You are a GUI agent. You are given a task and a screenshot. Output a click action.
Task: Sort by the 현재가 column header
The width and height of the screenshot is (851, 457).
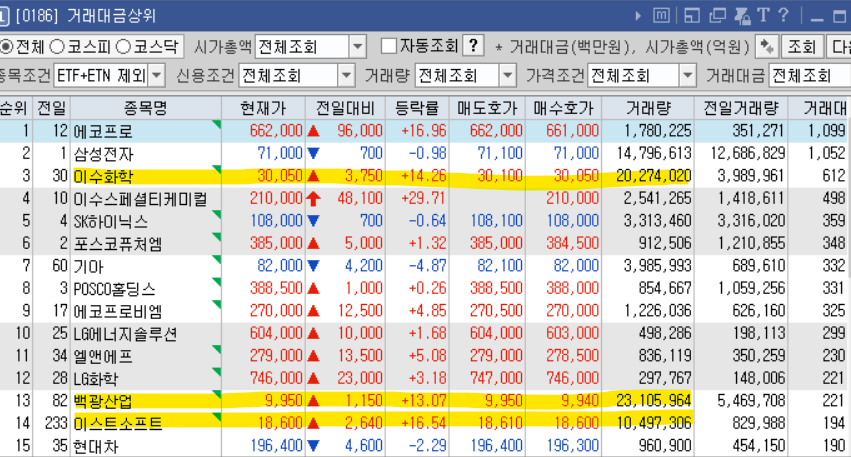[263, 108]
